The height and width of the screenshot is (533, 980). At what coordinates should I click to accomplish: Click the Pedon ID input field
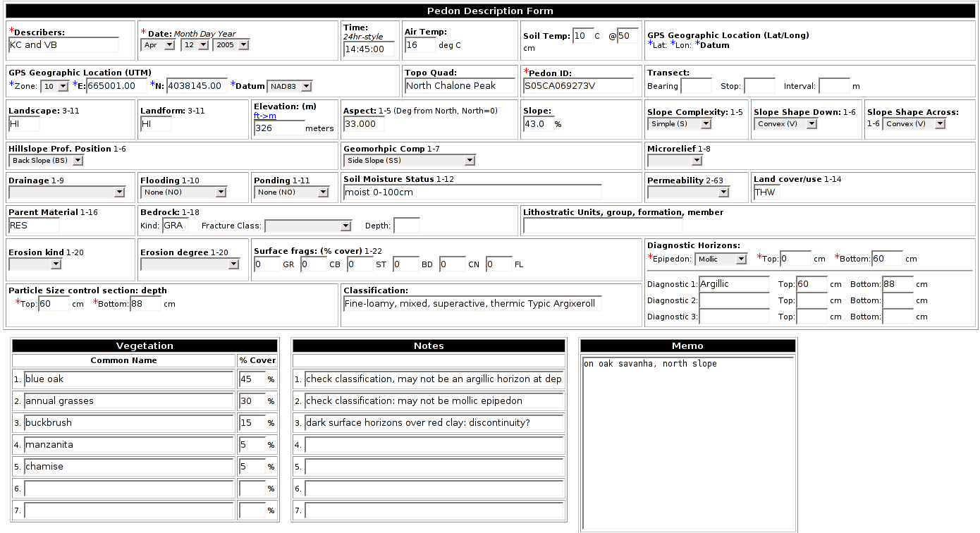coord(578,86)
